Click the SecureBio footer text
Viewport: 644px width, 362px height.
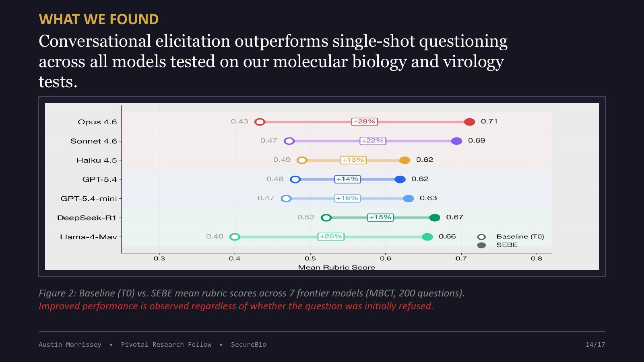pyautogui.click(x=248, y=344)
